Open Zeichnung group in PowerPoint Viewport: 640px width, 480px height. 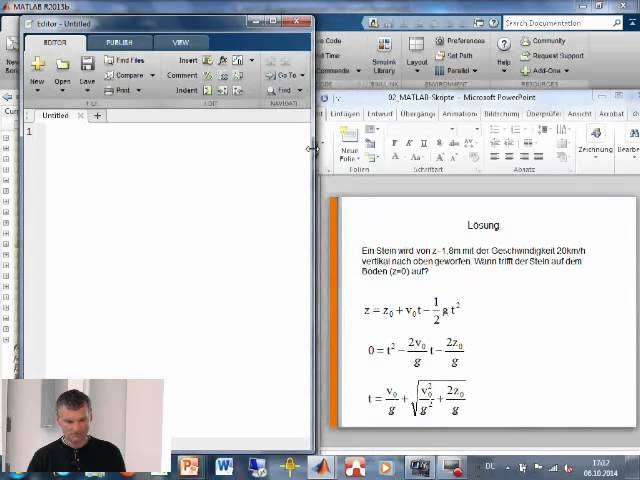[596, 142]
